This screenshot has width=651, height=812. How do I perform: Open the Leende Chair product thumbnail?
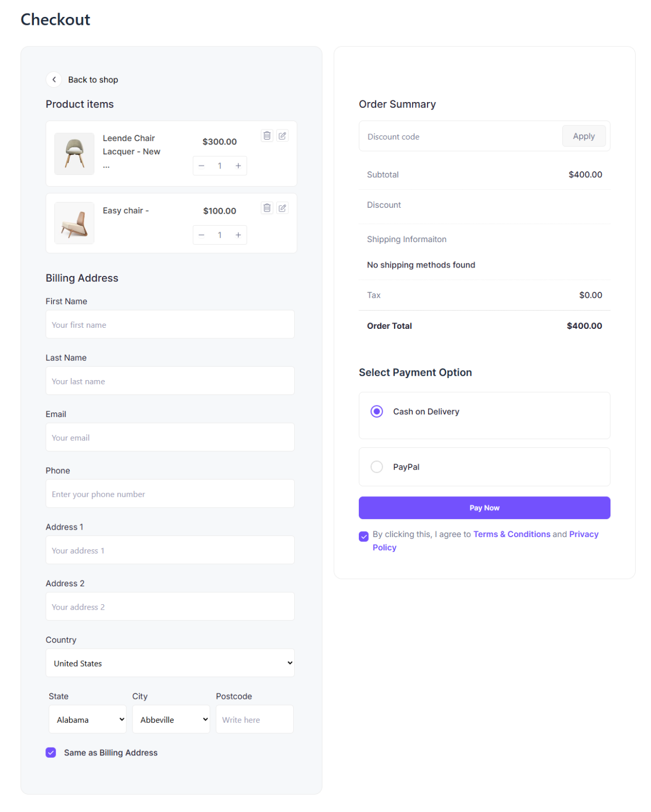coord(75,154)
